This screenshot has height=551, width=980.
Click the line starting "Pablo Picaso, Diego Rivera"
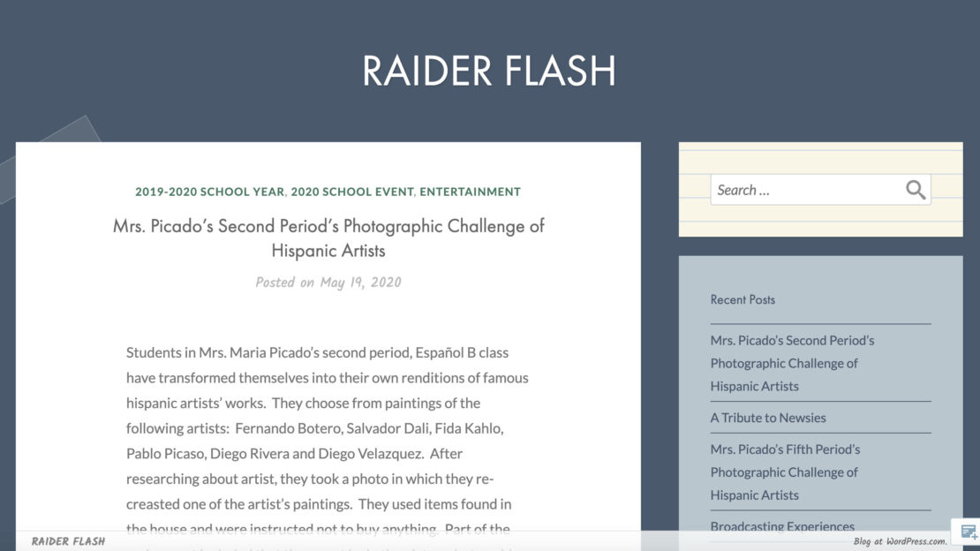click(x=294, y=454)
